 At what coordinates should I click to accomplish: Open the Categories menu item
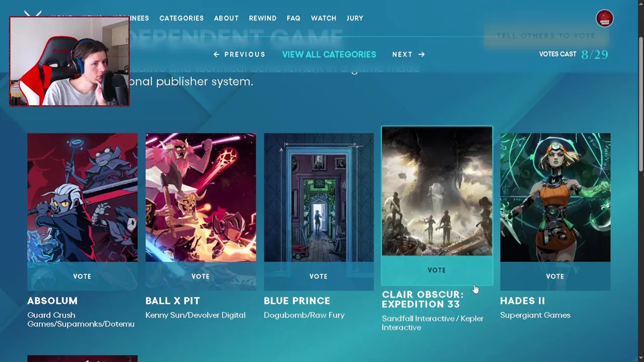click(182, 18)
